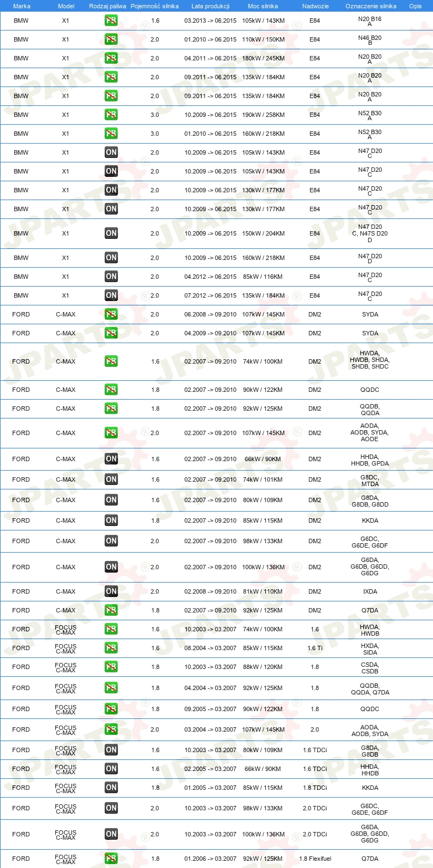This screenshot has height=868, width=433.
Task: Click the petrol icon in the 04.2004 FOCUS C-MAX row
Action: coord(111,688)
